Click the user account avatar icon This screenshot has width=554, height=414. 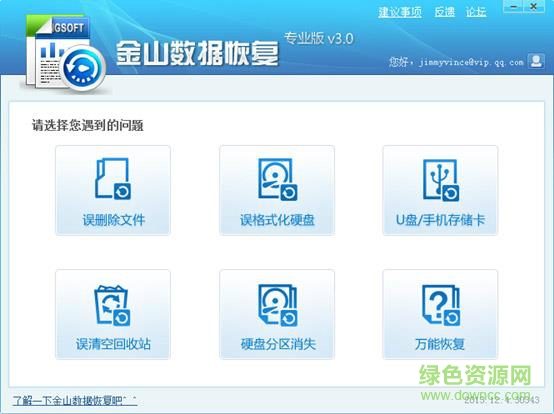pos(536,61)
